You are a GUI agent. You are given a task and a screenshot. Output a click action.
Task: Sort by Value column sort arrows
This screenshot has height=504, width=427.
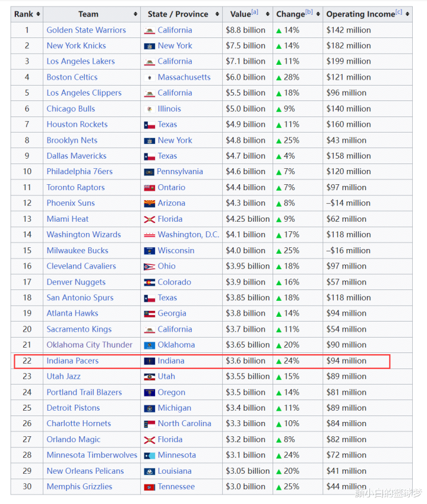268,14
